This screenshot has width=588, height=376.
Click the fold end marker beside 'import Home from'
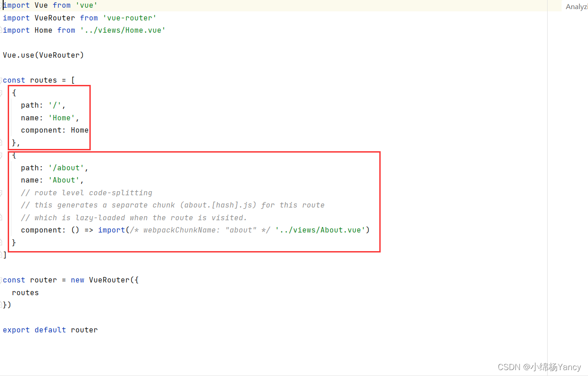click(x=1, y=30)
